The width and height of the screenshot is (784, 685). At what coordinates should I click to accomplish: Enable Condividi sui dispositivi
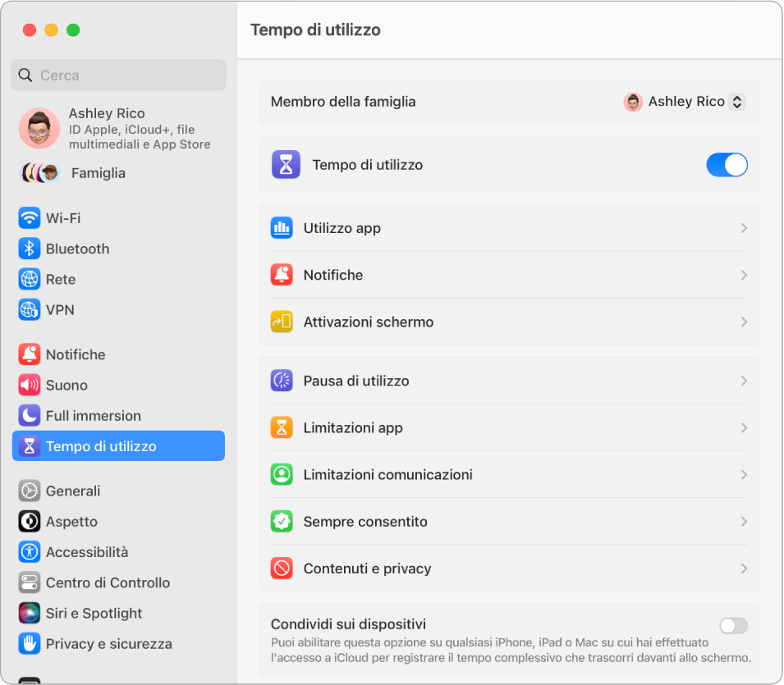click(x=732, y=625)
